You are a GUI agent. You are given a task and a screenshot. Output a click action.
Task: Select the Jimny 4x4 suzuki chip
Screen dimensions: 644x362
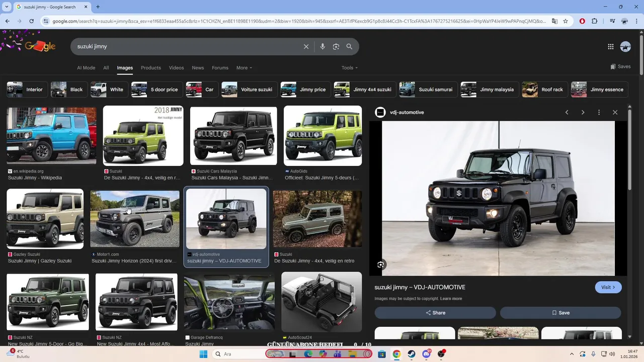tap(365, 89)
